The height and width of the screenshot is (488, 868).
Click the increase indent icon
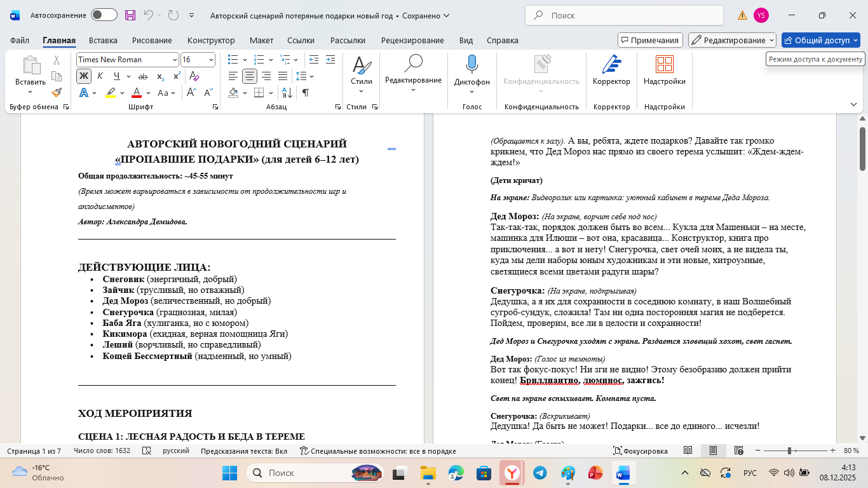[x=330, y=60]
